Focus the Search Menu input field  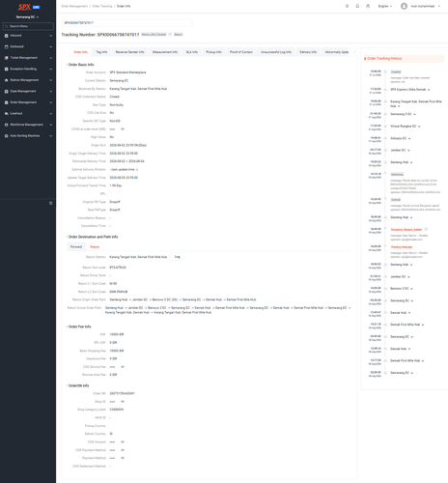tap(28, 26)
